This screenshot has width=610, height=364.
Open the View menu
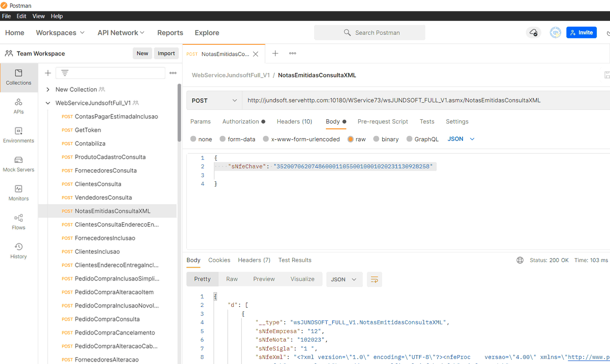tap(38, 16)
